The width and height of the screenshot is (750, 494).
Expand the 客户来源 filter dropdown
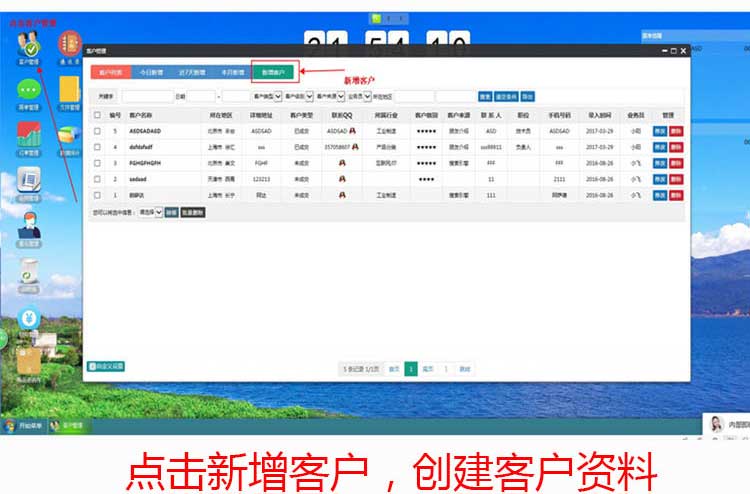331,97
